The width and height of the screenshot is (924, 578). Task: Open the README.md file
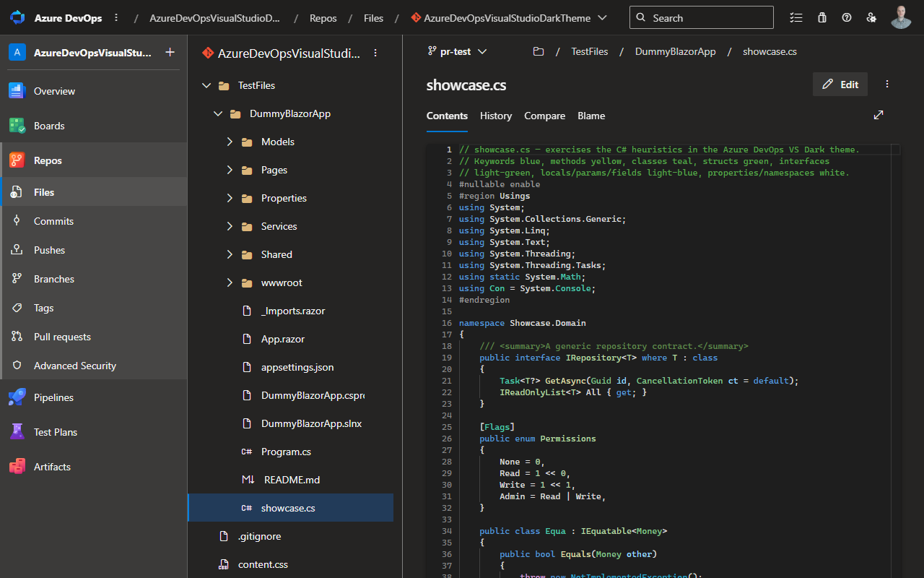(292, 480)
